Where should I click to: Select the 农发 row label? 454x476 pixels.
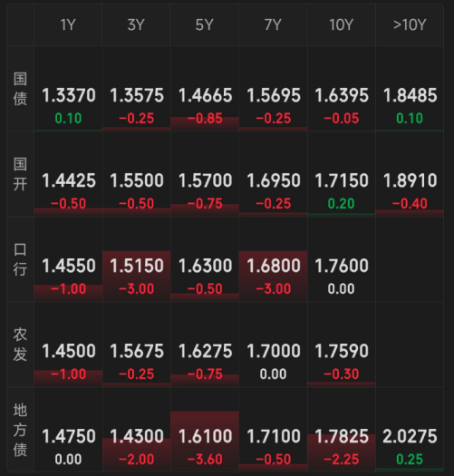(20, 345)
